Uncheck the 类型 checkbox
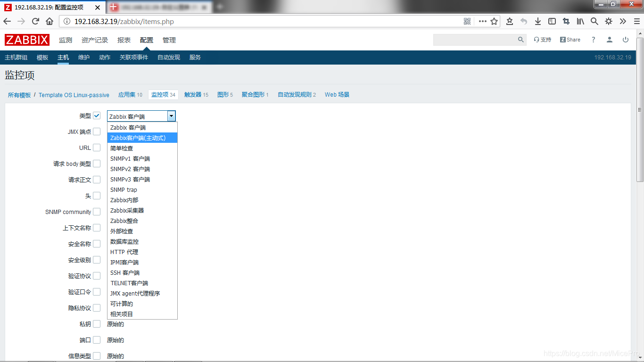 pyautogui.click(x=97, y=115)
